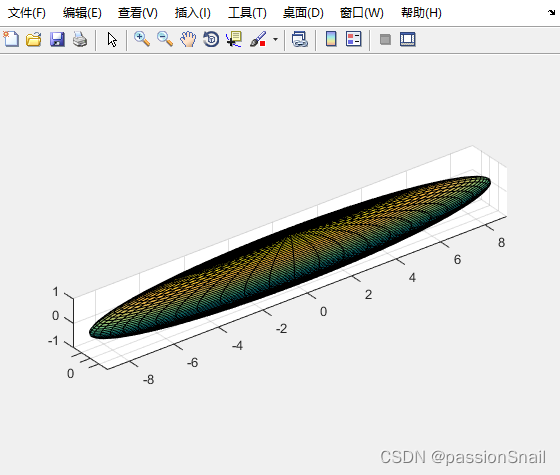Select the Rotate 3D tool
Image resolution: width=560 pixels, height=475 pixels.
211,39
